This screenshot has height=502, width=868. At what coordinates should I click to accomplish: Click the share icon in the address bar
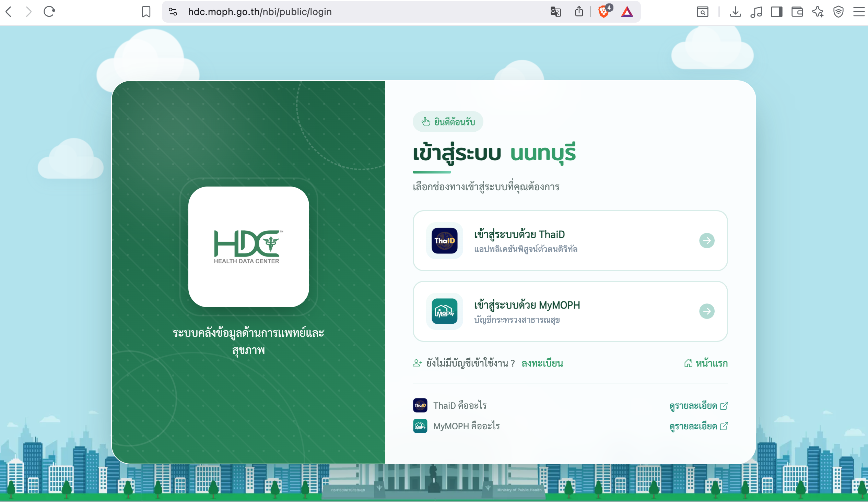point(579,11)
